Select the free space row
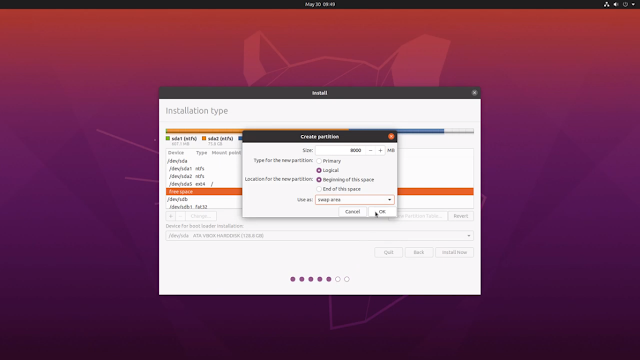This screenshot has height=360, width=640. tap(320, 191)
